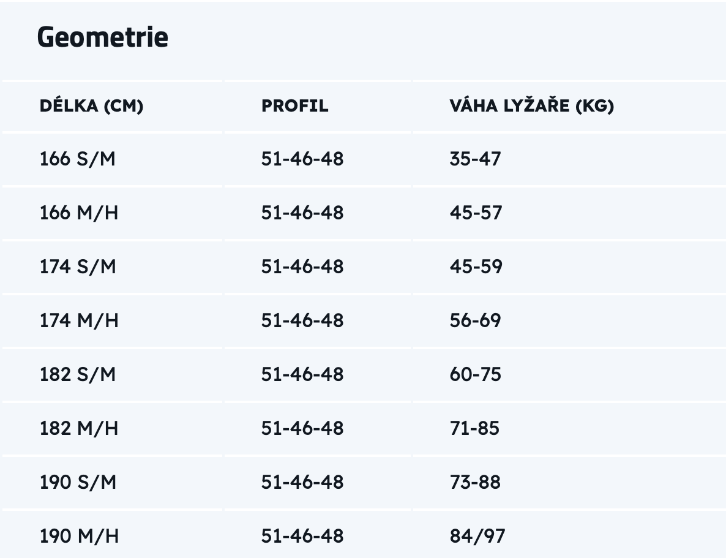726x559 pixels.
Task: Click the DÉLKA (CM) column header
Action: [x=91, y=106]
